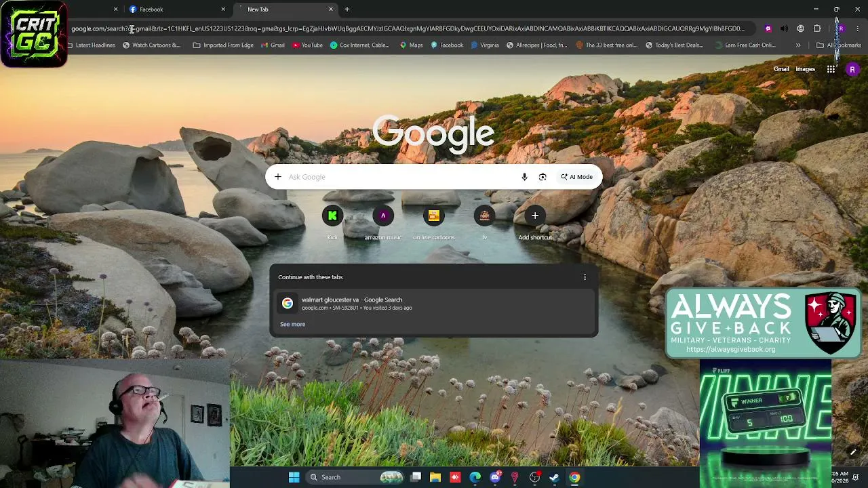868x488 pixels.
Task: Click the AI Mode button
Action: pos(576,177)
